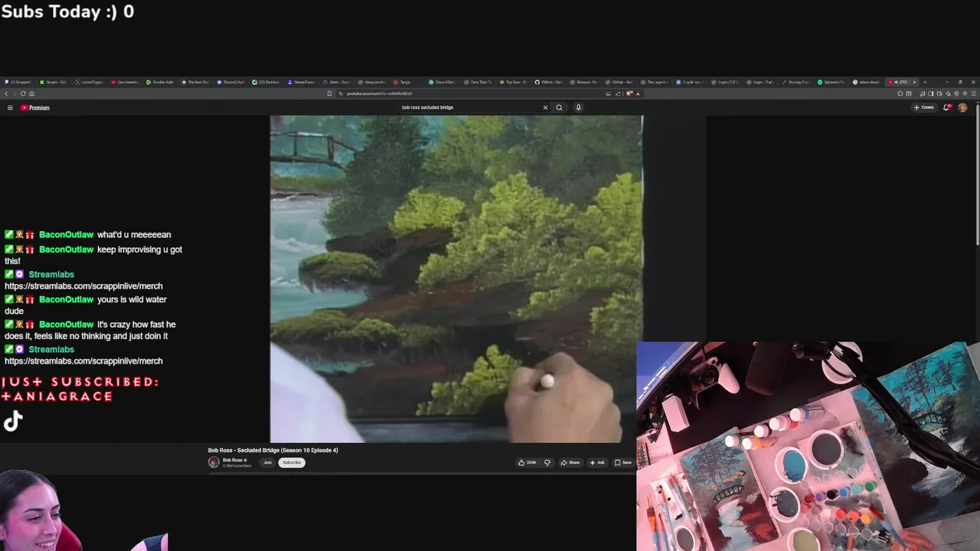Click the Brave shields lion icon
This screenshot has width=980, height=551.
coord(629,93)
